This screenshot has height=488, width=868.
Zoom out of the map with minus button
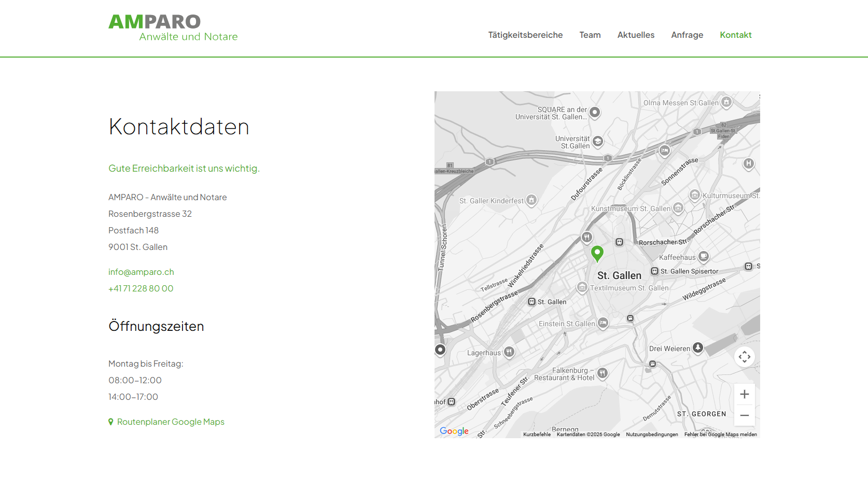click(x=744, y=415)
